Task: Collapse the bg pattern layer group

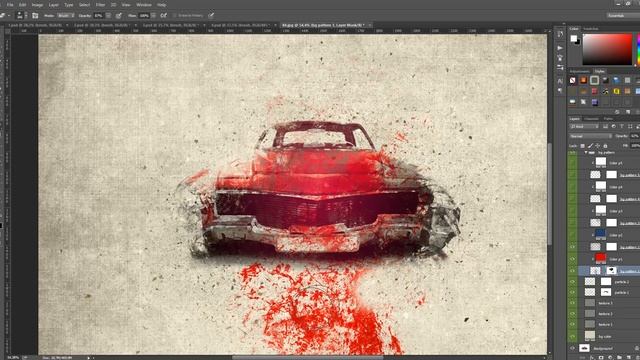Action: (x=586, y=153)
